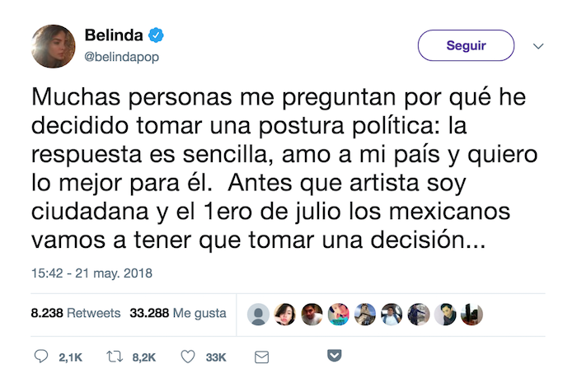Expand the tweet options chevron menu
This screenshot has height=392, width=577.
538,46
